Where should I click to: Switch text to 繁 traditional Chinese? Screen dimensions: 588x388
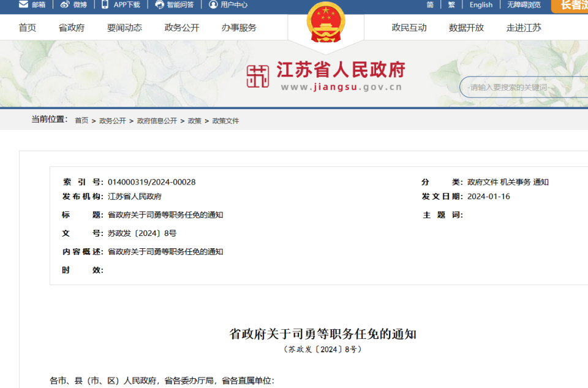tap(451, 5)
